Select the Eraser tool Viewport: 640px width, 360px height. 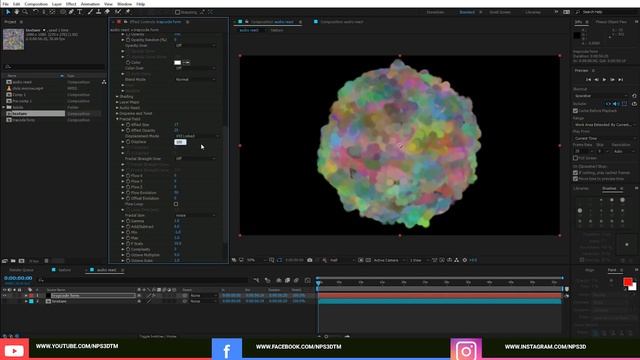point(107,12)
